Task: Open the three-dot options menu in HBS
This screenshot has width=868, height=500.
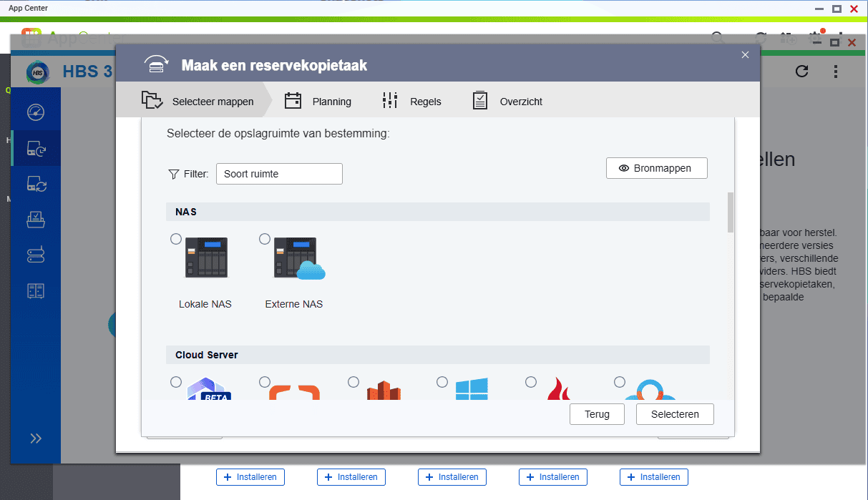Action: (x=836, y=72)
